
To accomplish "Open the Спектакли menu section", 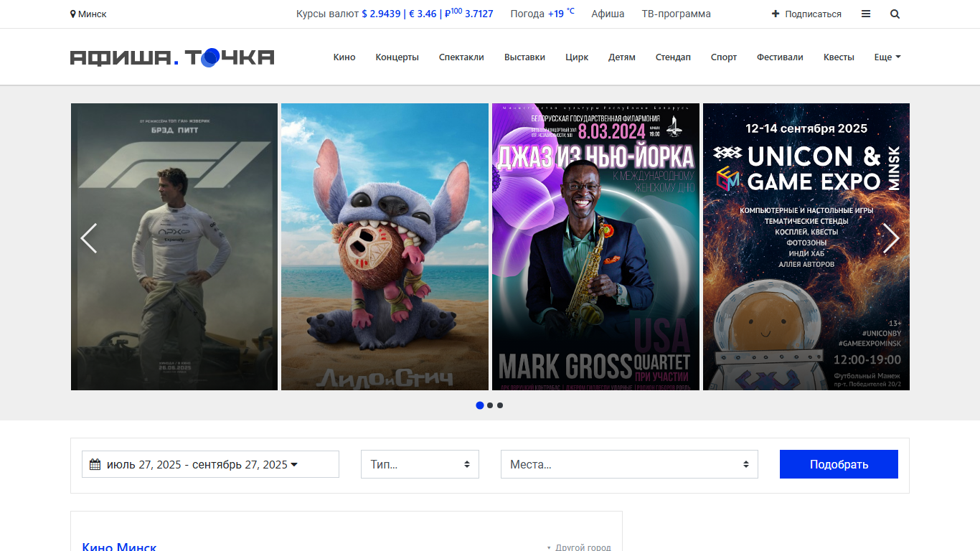I will [x=461, y=57].
